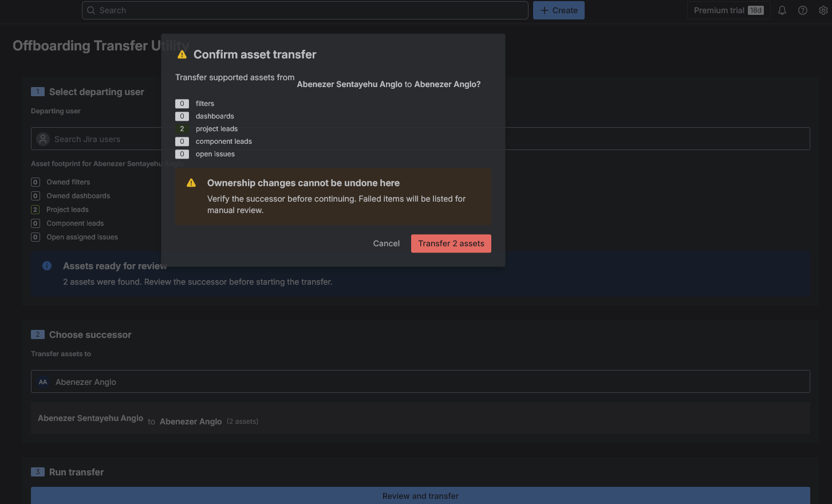Click the Project leads footprint row

(x=60, y=210)
